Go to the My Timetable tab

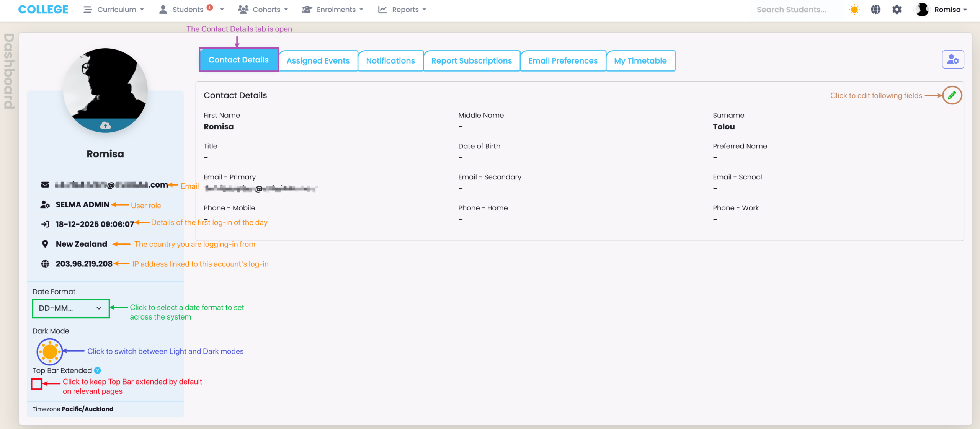pyautogui.click(x=640, y=61)
